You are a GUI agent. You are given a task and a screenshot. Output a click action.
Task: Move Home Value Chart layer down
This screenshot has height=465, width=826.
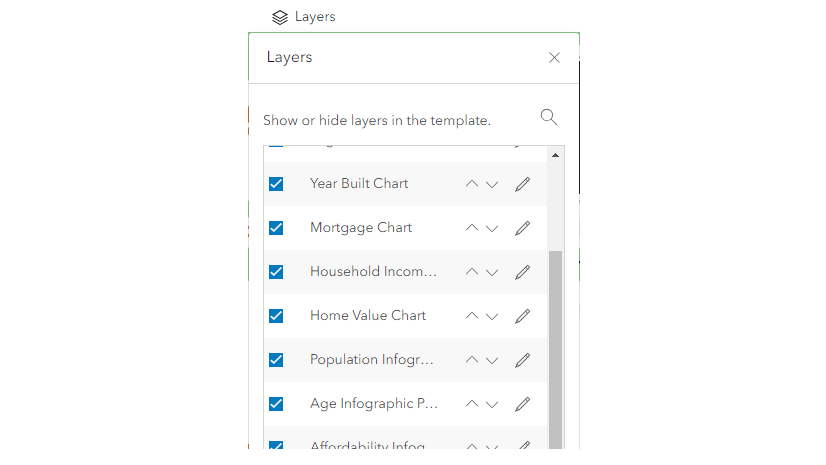(492, 316)
